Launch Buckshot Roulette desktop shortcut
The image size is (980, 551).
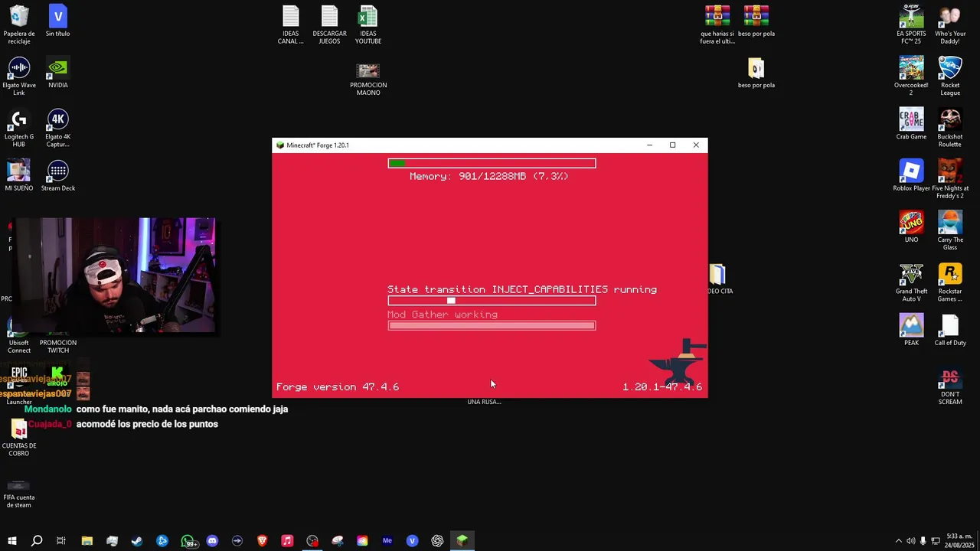coord(950,128)
